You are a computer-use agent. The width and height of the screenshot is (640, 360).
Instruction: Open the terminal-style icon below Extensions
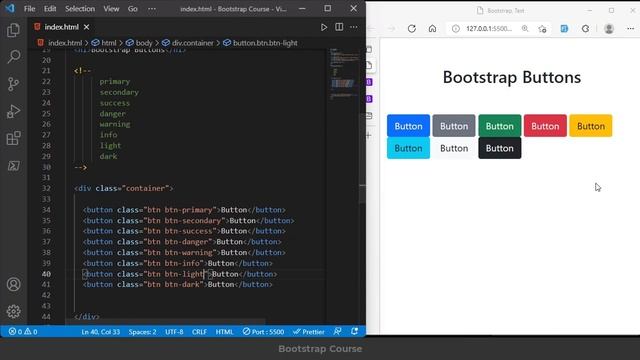pos(13,166)
